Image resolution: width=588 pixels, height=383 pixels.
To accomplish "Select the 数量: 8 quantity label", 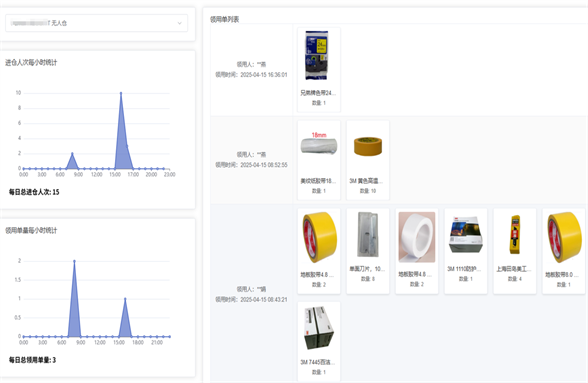I will click(368, 279).
